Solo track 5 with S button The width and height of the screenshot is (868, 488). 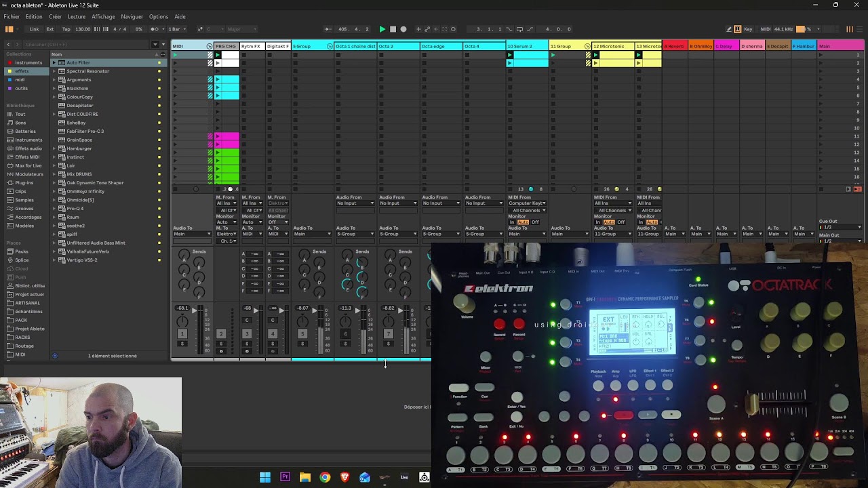302,344
